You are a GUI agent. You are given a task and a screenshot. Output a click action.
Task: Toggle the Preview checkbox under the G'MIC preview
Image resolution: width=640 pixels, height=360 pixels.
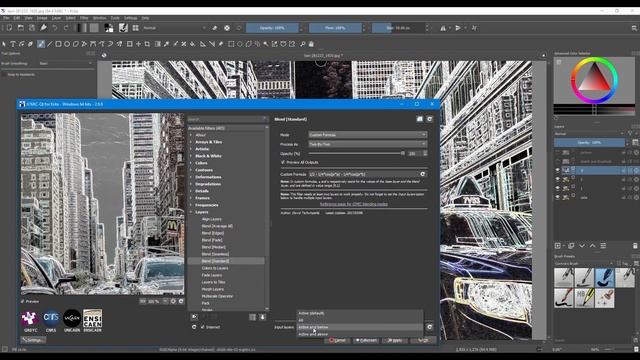22,301
